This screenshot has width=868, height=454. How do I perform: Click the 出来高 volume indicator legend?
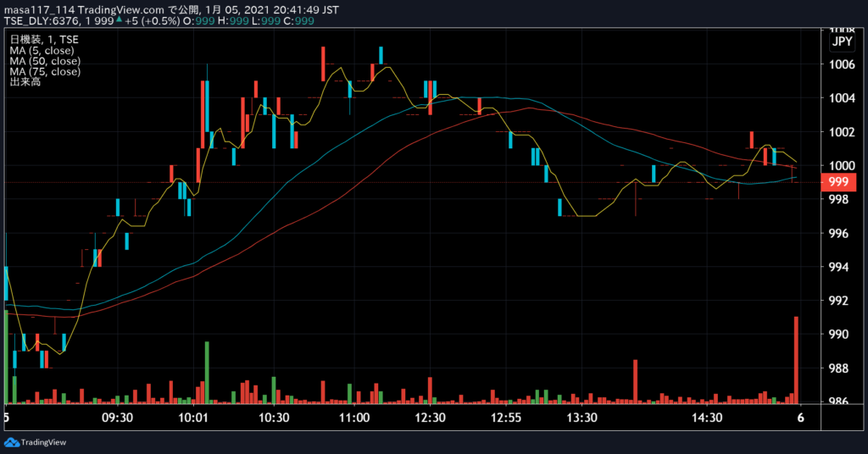click(x=25, y=82)
